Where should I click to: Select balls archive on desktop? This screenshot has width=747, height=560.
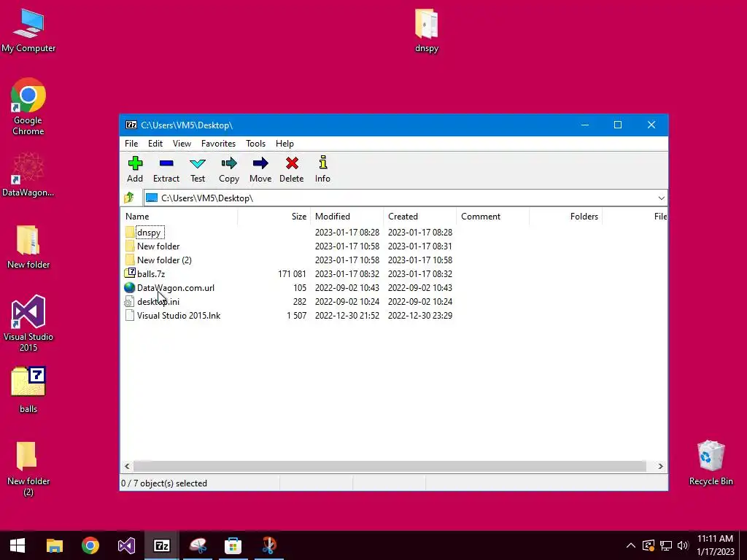click(28, 389)
